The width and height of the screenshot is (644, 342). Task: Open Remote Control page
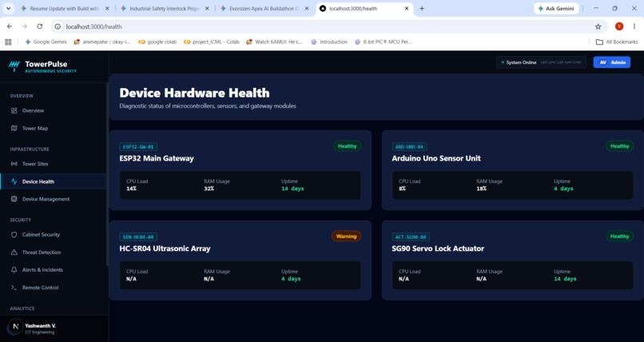click(54, 288)
